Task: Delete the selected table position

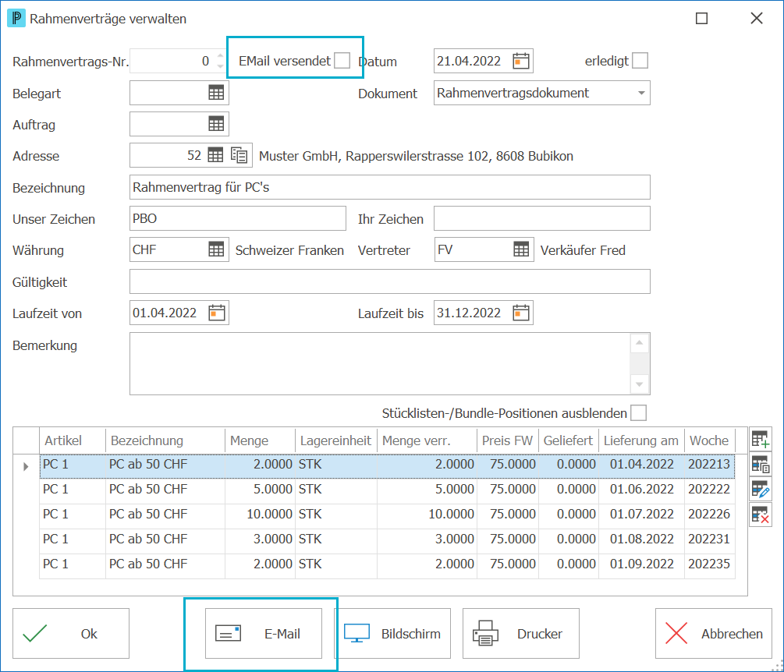Action: pyautogui.click(x=760, y=514)
